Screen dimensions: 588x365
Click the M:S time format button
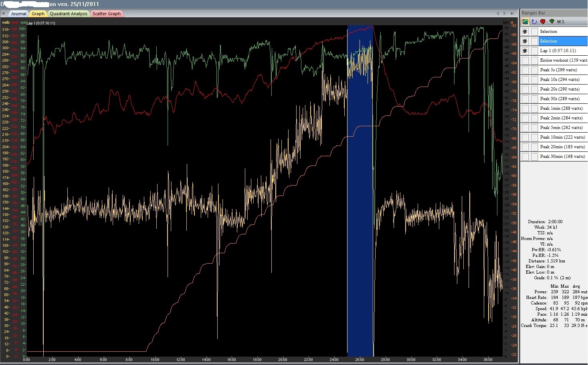560,22
